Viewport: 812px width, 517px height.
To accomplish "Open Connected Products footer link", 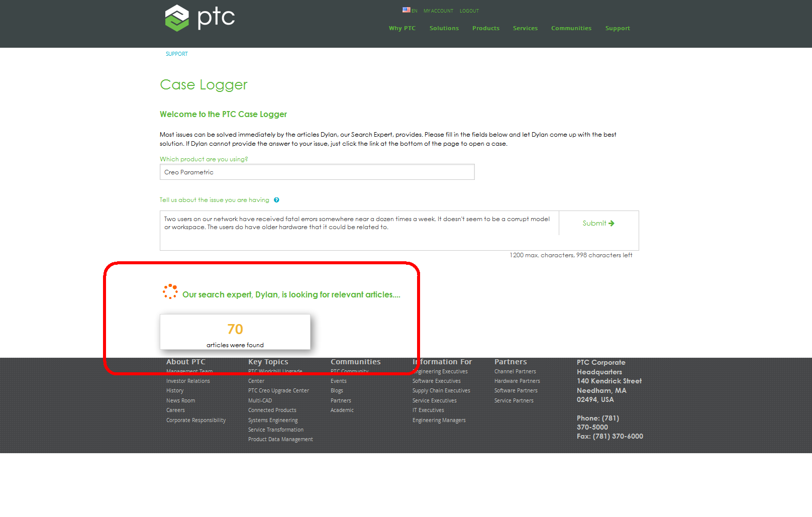I will (x=272, y=410).
